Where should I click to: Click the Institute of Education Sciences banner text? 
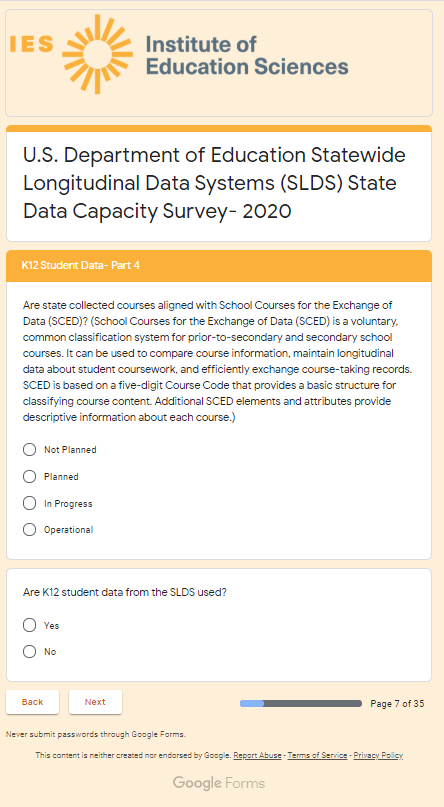[247, 56]
